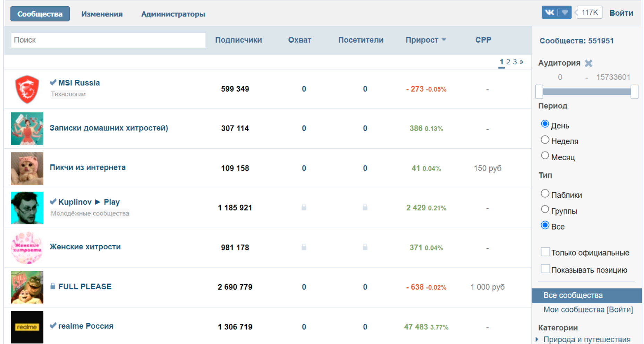Select the Паблики type radio button
The image size is (644, 344).
545,194
